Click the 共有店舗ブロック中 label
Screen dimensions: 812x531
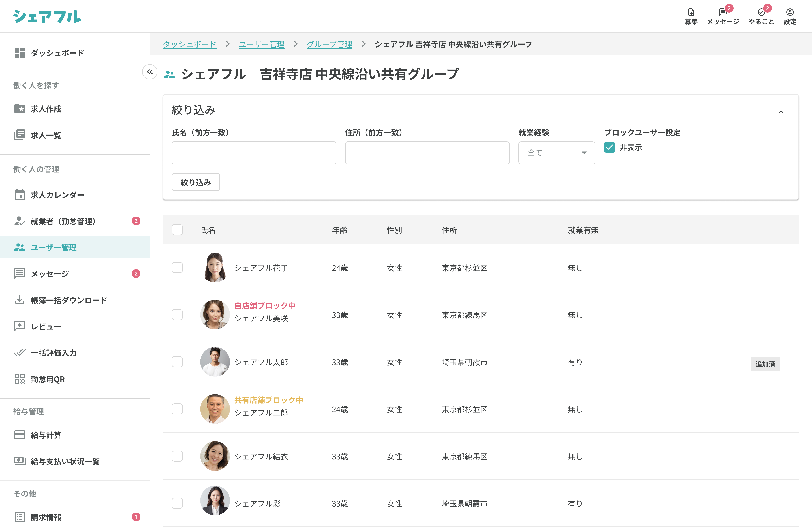pyautogui.click(x=268, y=400)
